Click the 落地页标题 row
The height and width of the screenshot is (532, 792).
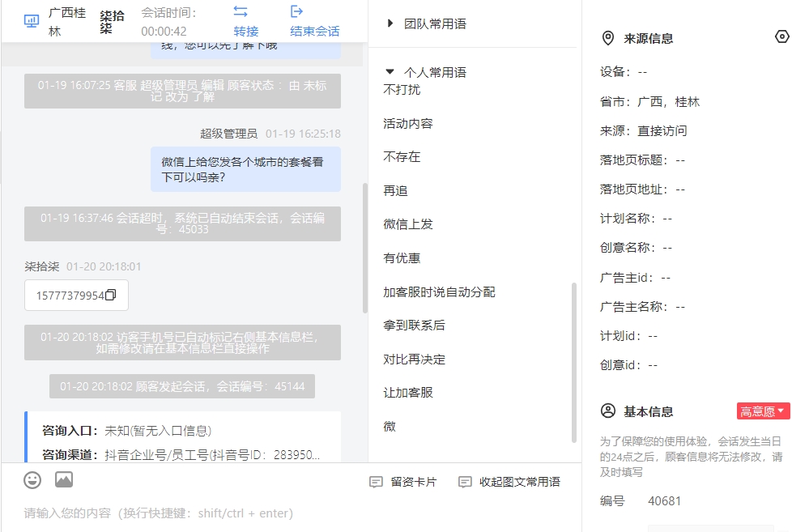coord(642,160)
